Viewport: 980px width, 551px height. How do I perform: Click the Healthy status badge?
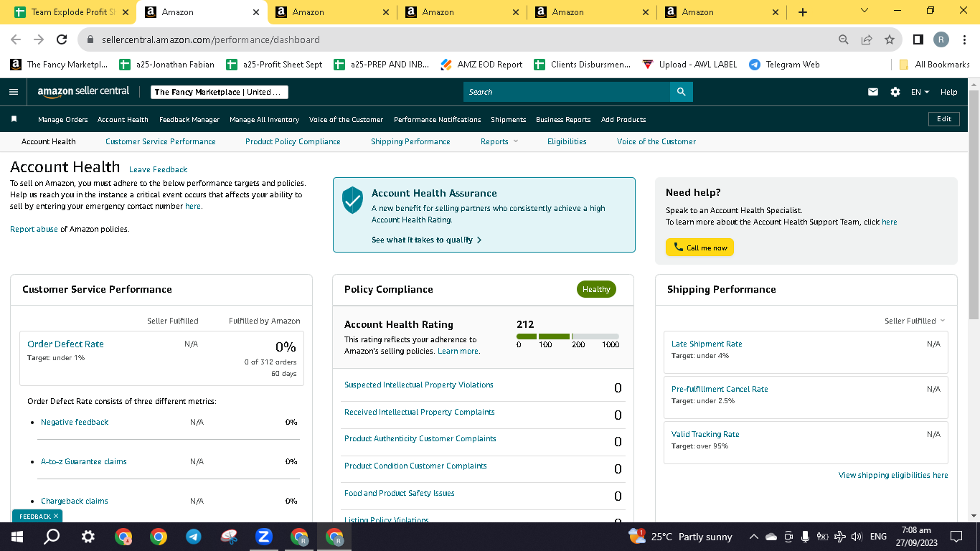click(596, 289)
